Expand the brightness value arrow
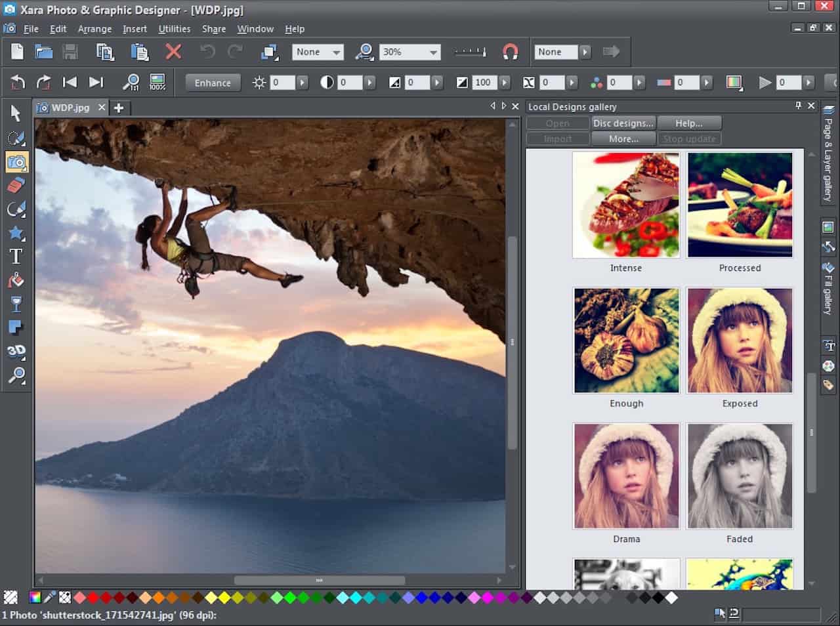 tap(302, 83)
